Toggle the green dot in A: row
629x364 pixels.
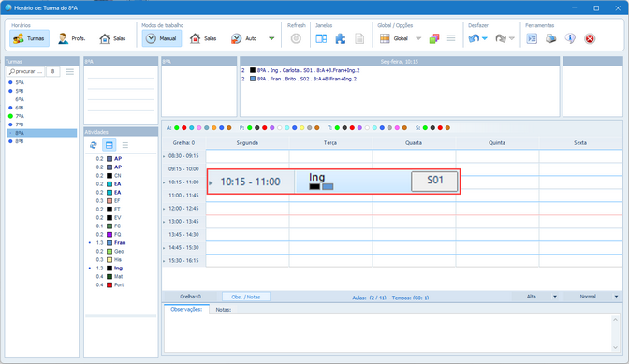(x=177, y=128)
